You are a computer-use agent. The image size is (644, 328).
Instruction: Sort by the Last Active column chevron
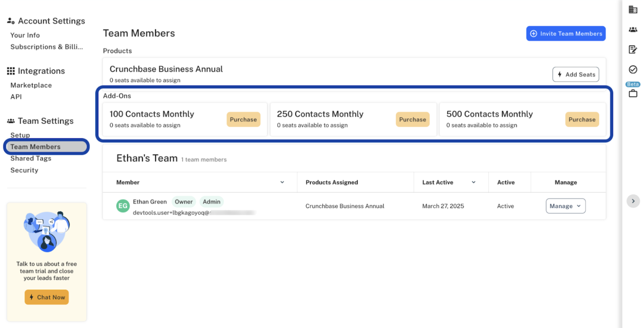(473, 182)
